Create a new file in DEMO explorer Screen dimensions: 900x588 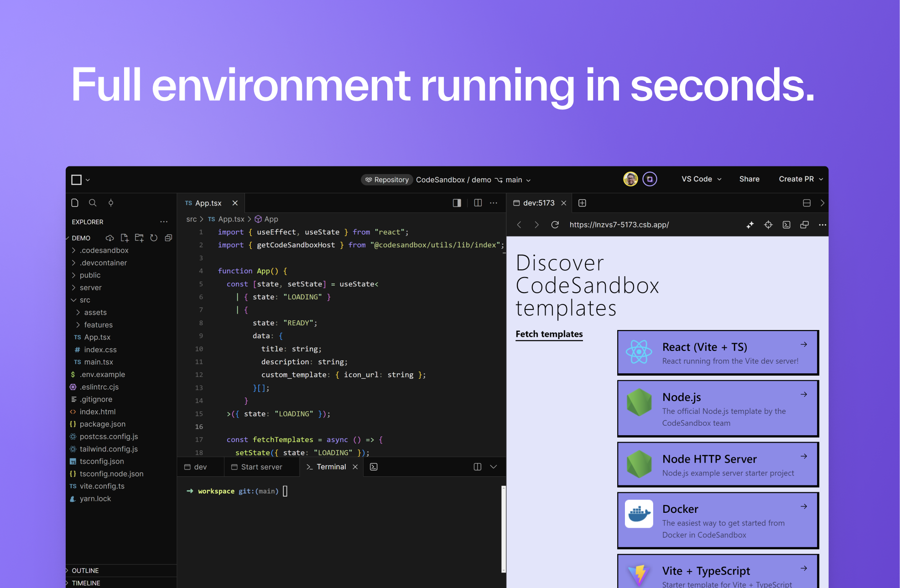[125, 238]
